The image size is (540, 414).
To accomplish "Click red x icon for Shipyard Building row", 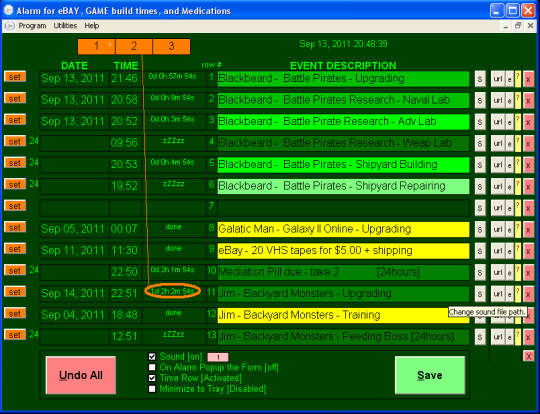I will coord(528,165).
